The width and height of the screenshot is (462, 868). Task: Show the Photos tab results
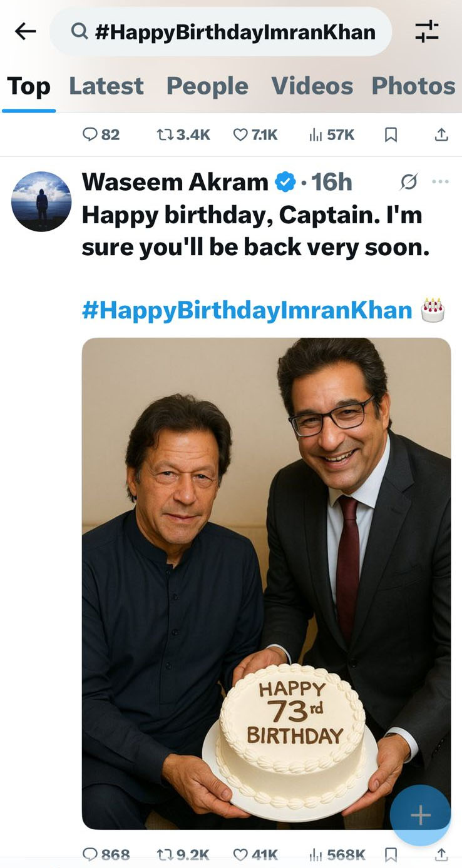(413, 86)
